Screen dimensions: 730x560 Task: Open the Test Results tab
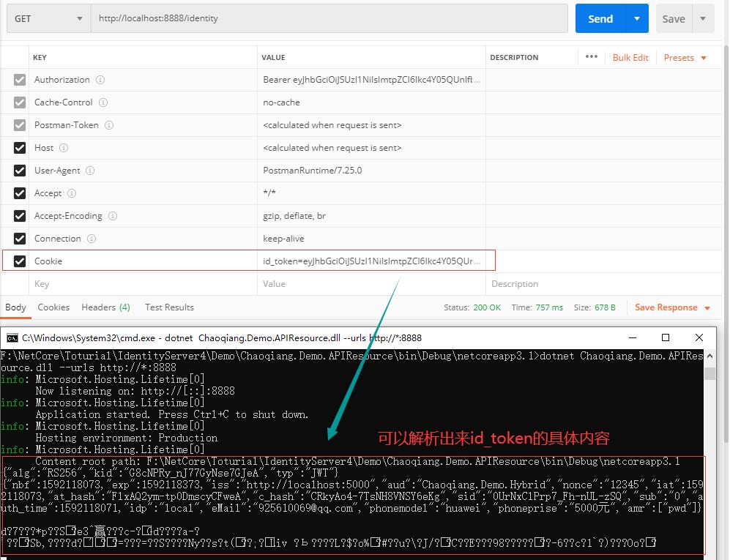(x=169, y=307)
